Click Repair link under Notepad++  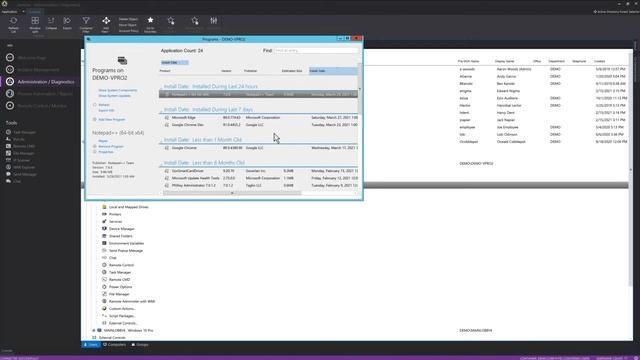pyautogui.click(x=103, y=141)
